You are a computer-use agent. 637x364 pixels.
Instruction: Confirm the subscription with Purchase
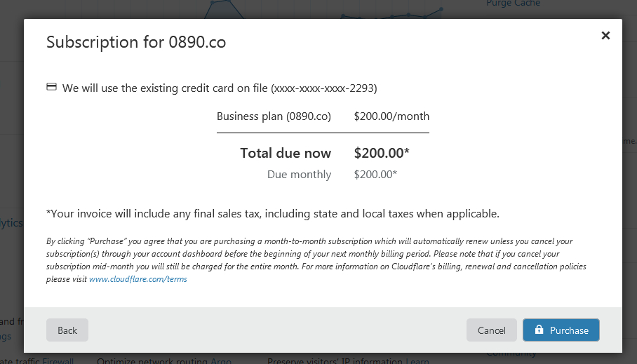[561, 330]
